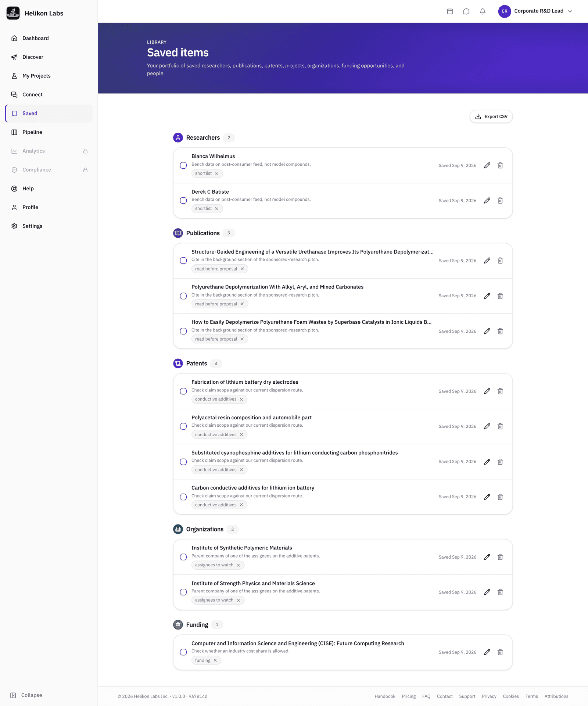Open Discover in the sidebar
The image size is (588, 706).
click(49, 57)
